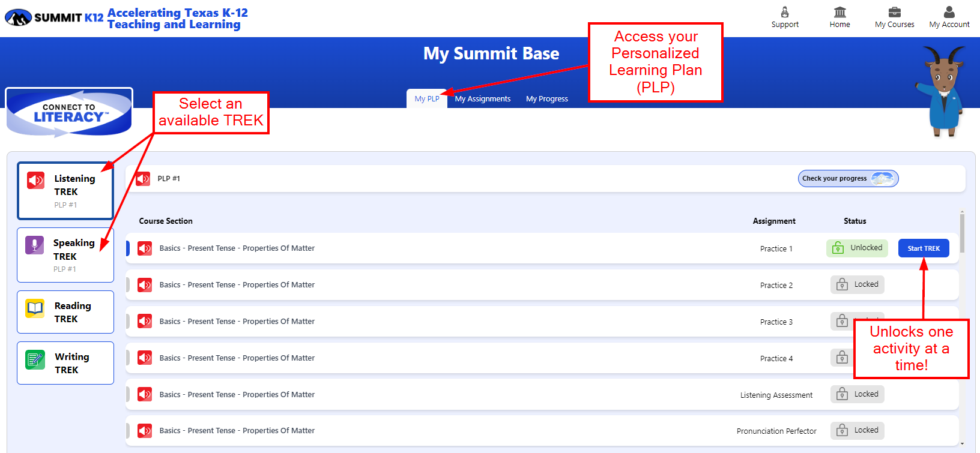Screen dimensions: 980x453
Task: Click the Listening Assessment assignment label
Action: (776, 395)
